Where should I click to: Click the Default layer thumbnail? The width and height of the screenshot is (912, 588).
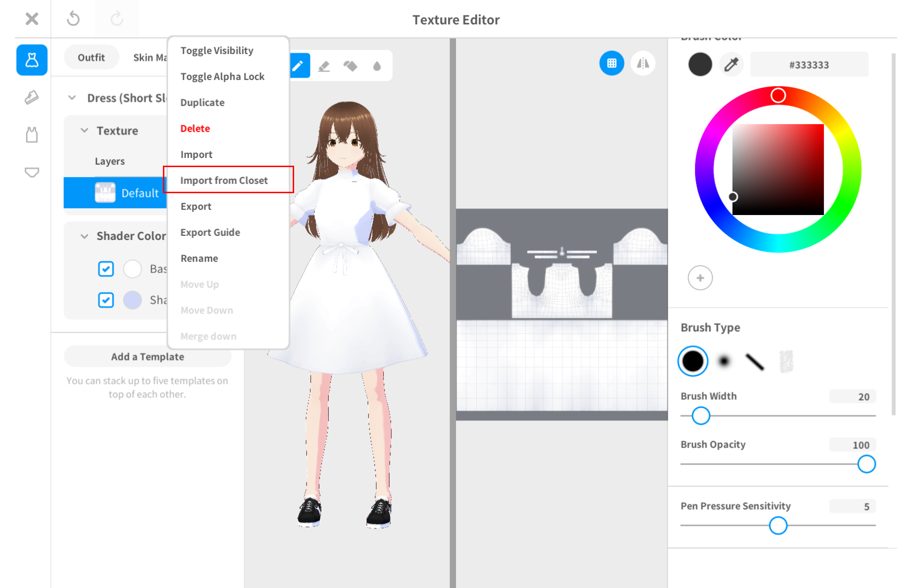(105, 192)
